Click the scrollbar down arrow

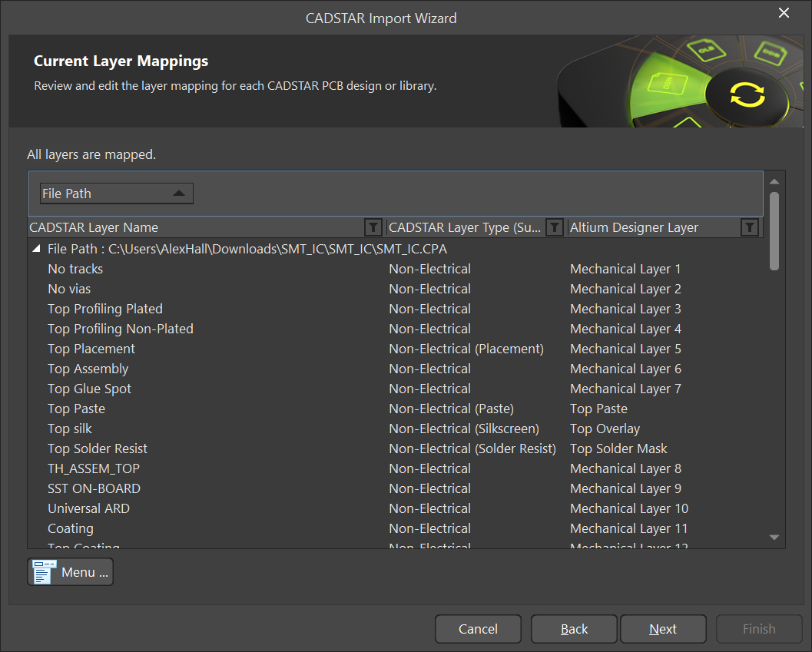tap(775, 538)
